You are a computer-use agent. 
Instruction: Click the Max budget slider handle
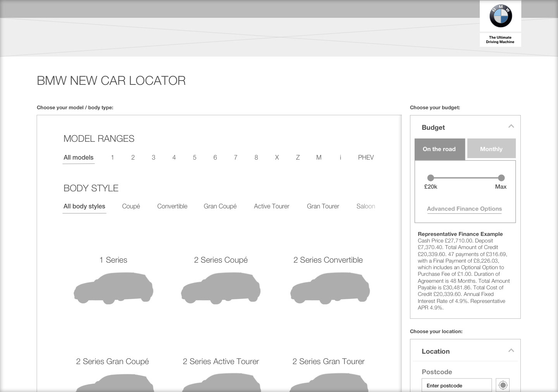pyautogui.click(x=501, y=178)
